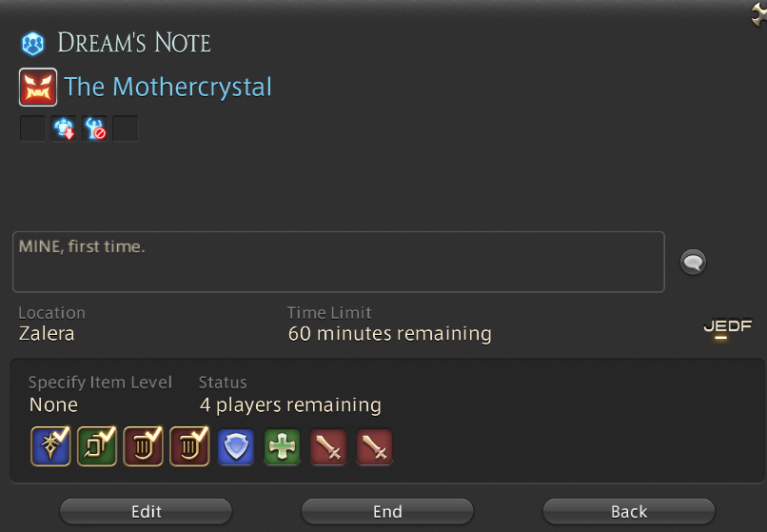Click the Edit button

click(146, 511)
